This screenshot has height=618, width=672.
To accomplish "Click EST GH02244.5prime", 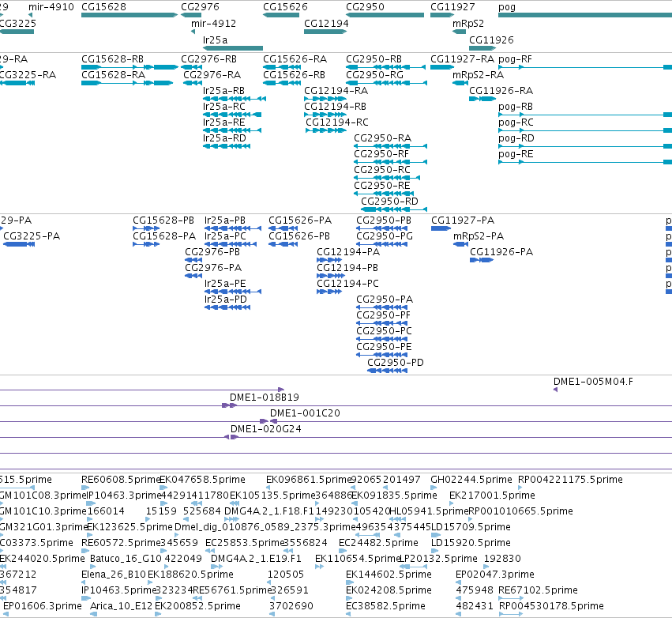I will click(434, 487).
